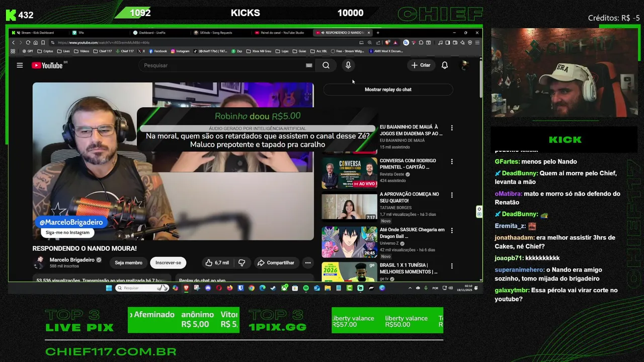Click the Windows taskbar Pesquisar search box
The image size is (644, 362).
tap(142, 288)
